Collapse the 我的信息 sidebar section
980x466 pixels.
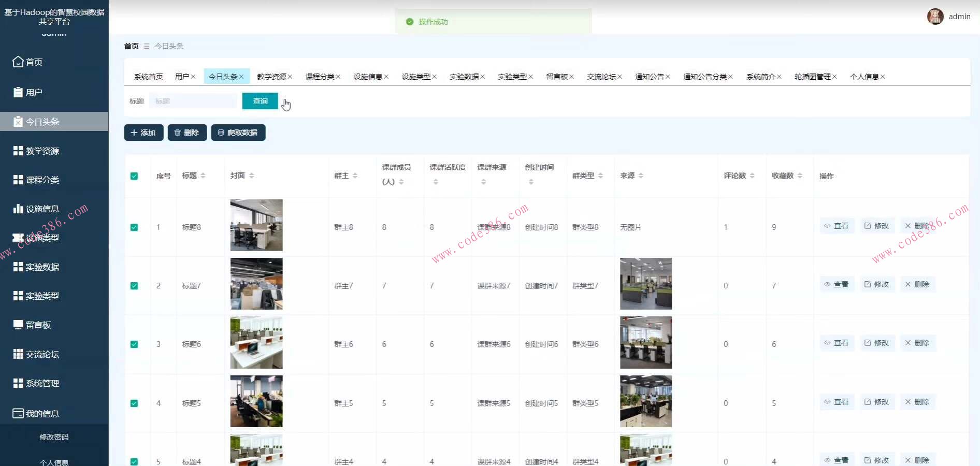[x=41, y=413]
